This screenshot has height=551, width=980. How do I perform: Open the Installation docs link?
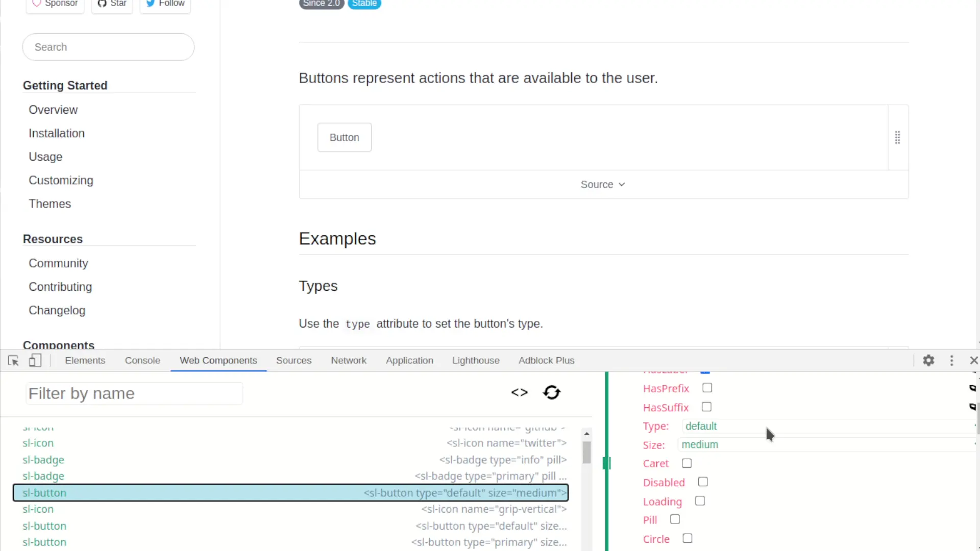click(57, 133)
